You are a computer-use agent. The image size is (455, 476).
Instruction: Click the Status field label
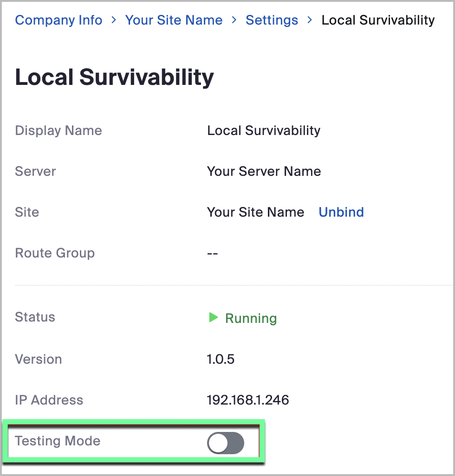(35, 317)
